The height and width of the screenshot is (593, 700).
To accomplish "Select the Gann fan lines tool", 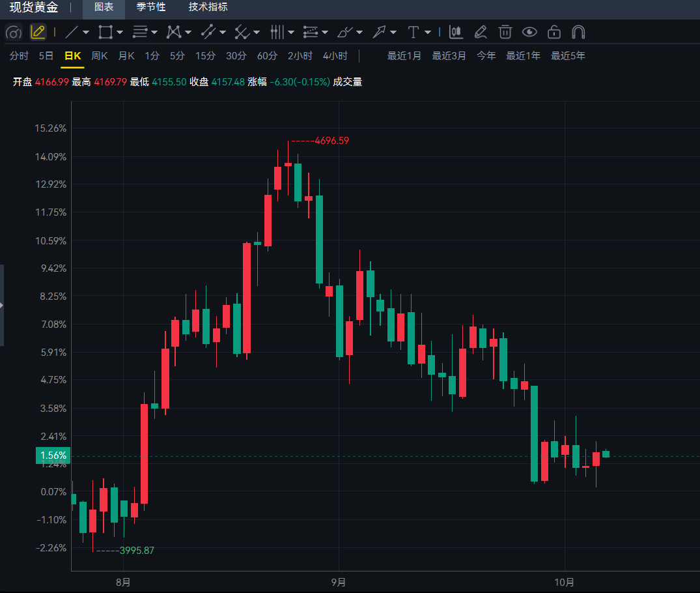I will [242, 32].
